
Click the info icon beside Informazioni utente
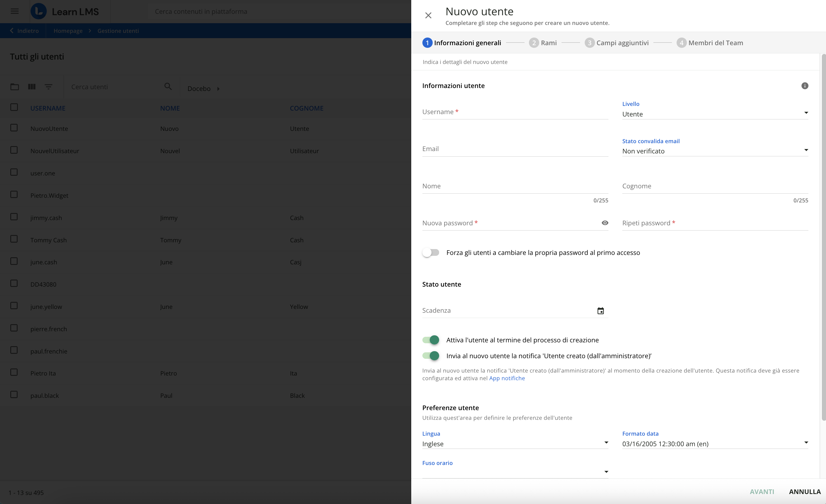coord(805,86)
